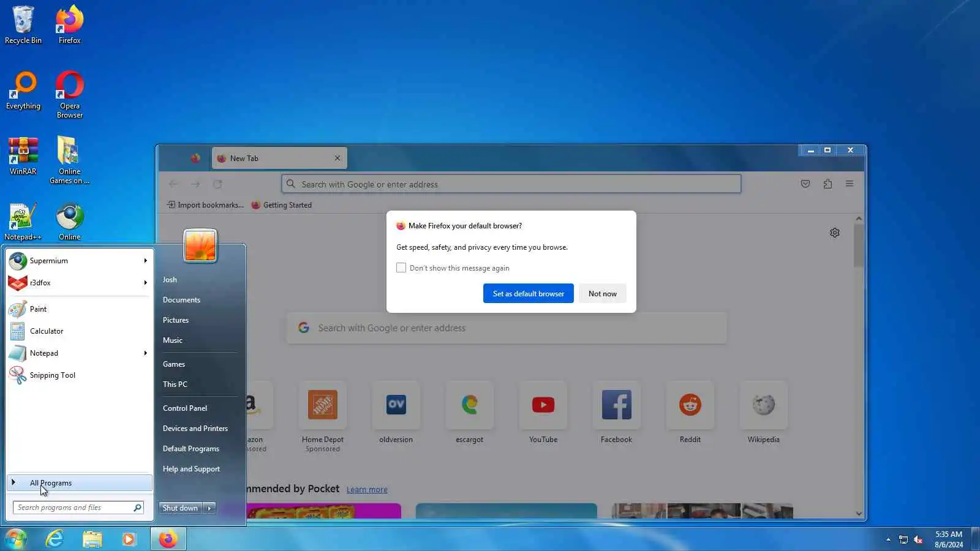Click Not now button

coord(603,293)
